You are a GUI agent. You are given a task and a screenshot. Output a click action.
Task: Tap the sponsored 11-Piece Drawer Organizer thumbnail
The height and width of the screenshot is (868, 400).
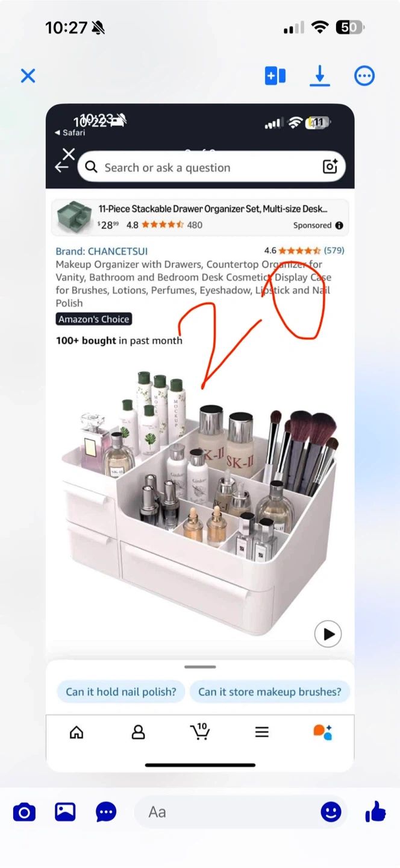[x=74, y=217]
